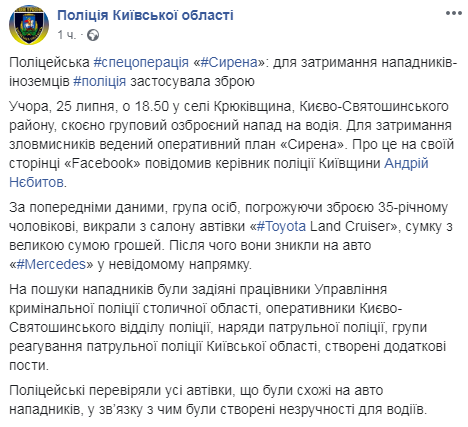Follow the #поліція hashtag
This screenshot has height=427, width=468.
(100, 81)
